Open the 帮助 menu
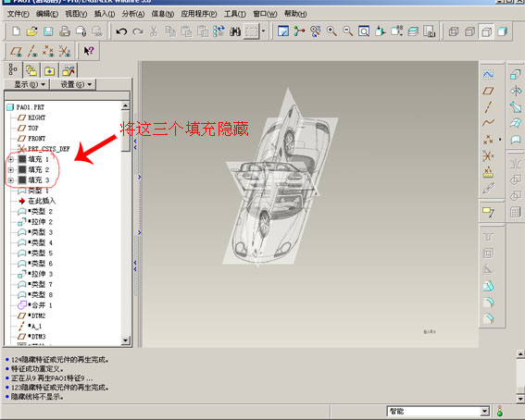The height and width of the screenshot is (420, 525). [295, 14]
